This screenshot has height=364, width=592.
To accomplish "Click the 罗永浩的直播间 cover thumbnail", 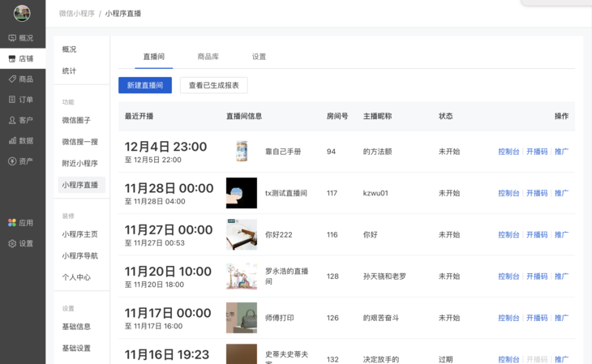I will 242,276.
